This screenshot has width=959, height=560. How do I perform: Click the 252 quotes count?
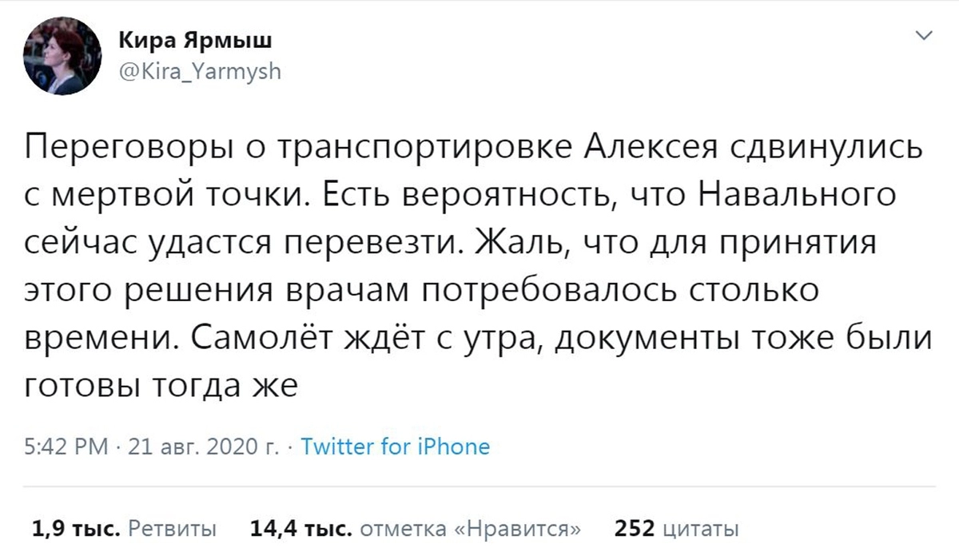pos(635,528)
